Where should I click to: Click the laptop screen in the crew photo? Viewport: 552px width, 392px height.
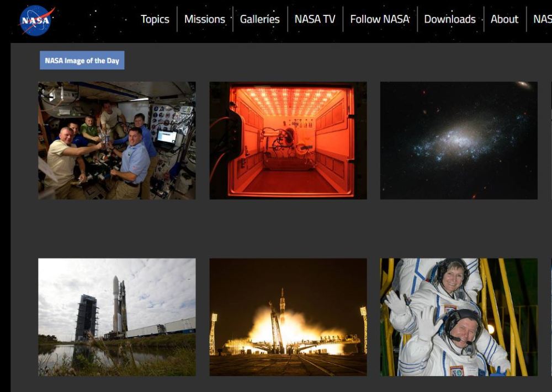click(x=167, y=137)
